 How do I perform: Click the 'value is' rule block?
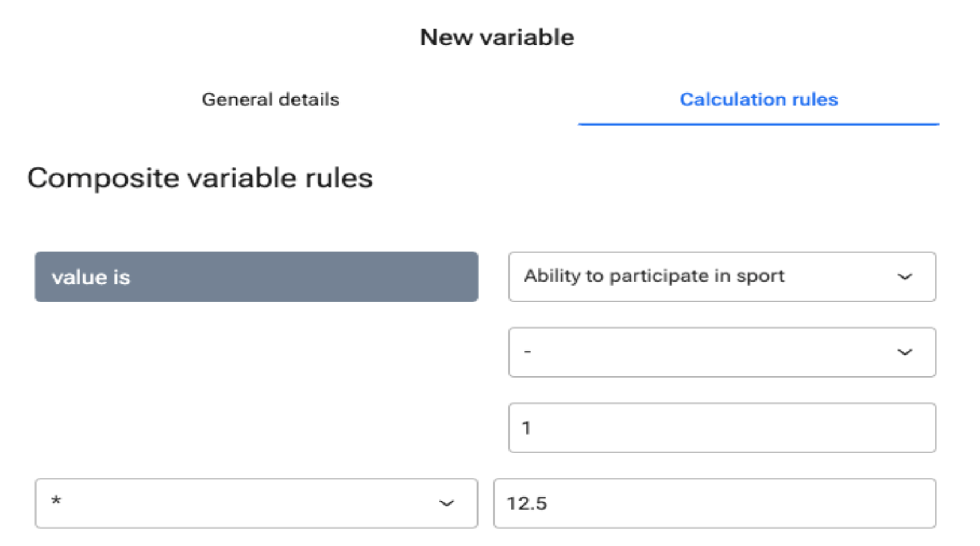point(256,276)
